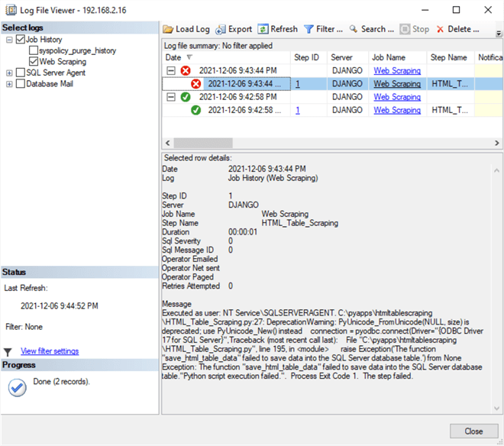Click the Notifica... column header
Image resolution: width=504 pixels, height=446 pixels.
click(489, 57)
